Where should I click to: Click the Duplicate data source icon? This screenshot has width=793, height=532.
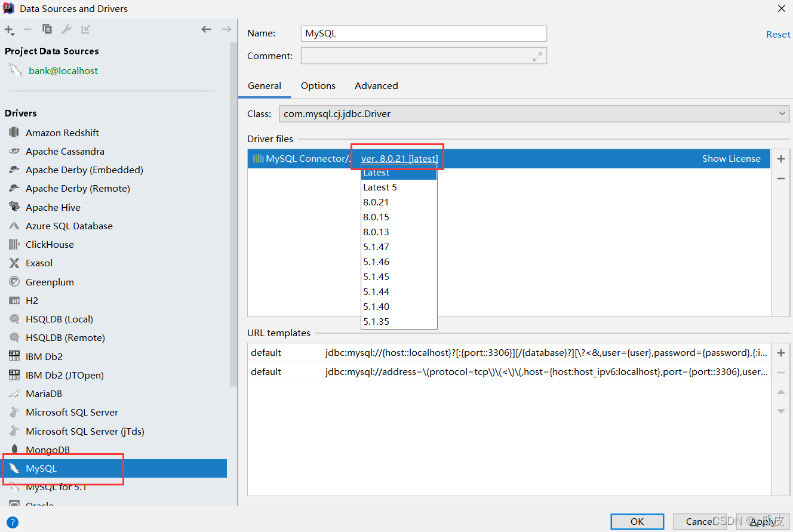point(47,29)
